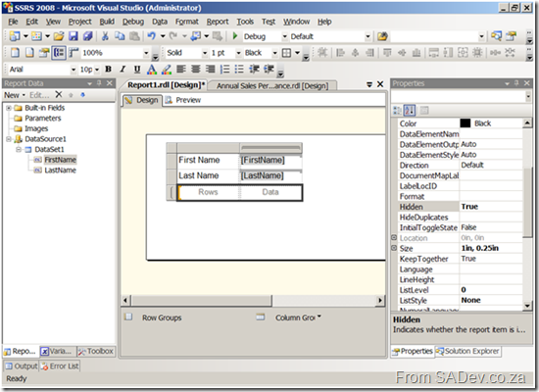This screenshot has height=392, width=539.
Task: Click the Cut scissors icon
Action: click(105, 36)
